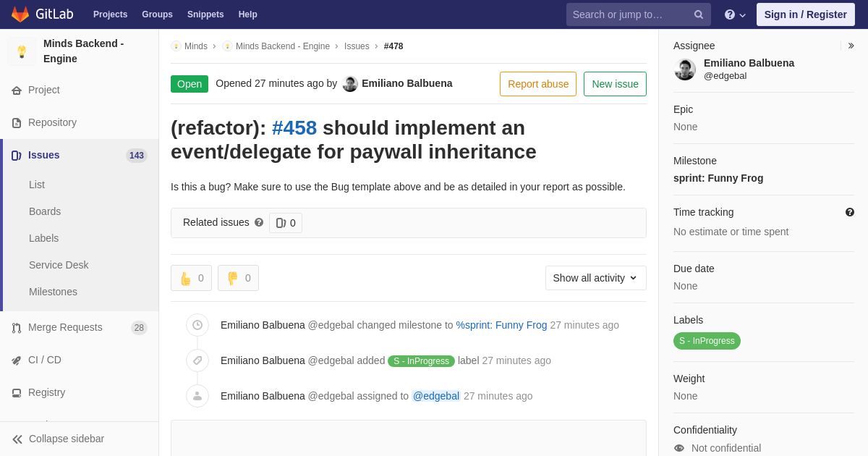Click the S - InProgress label in right sidebar
This screenshot has width=868, height=456.
click(x=707, y=341)
